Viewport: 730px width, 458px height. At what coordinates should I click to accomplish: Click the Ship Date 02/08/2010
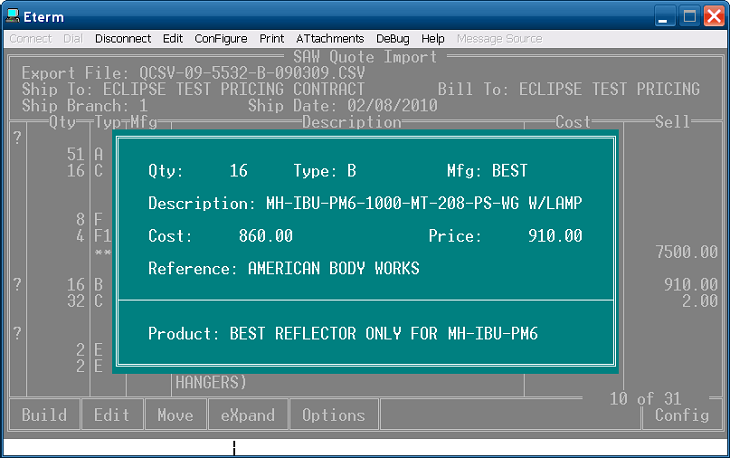click(392, 105)
